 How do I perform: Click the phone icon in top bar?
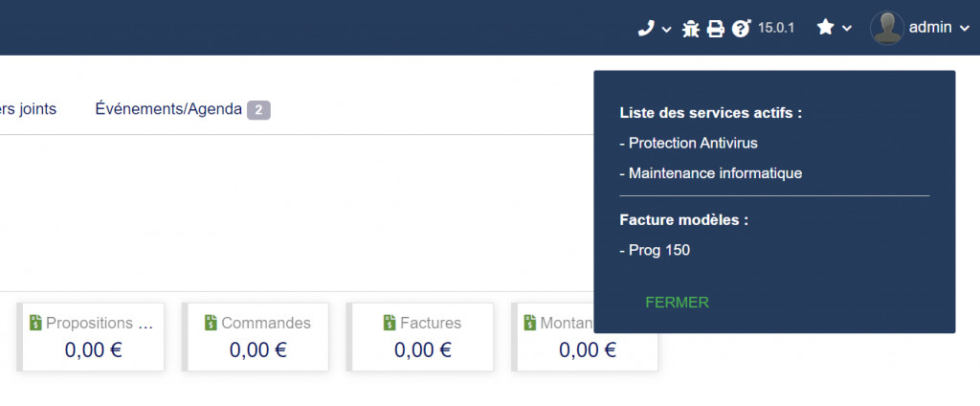coord(646,28)
